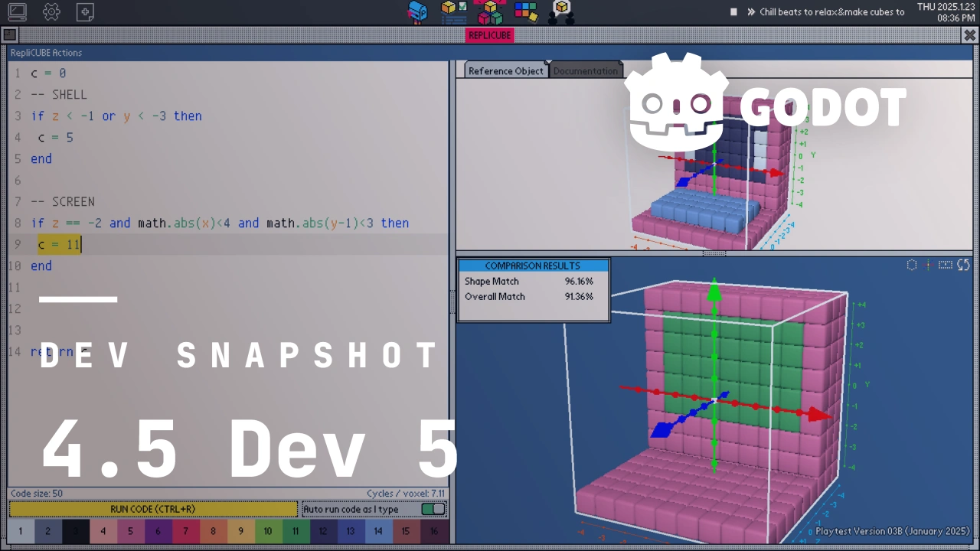Image resolution: width=980 pixels, height=551 pixels.
Task: Expand the chevron next to the music track name
Action: tap(750, 11)
